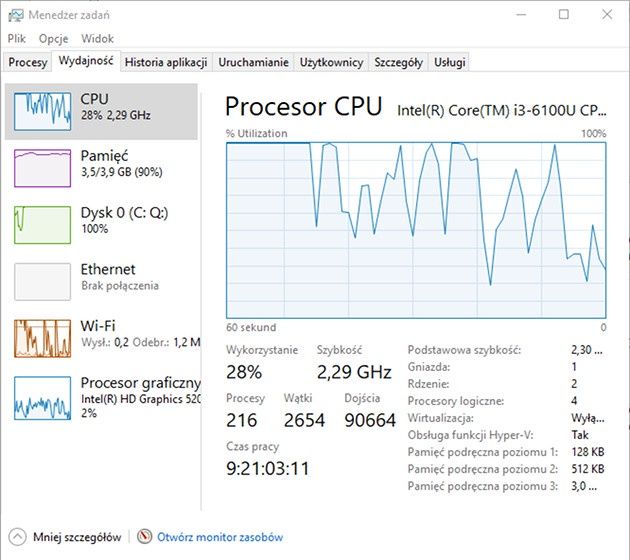Click the resource monitor gauge icon
The width and height of the screenshot is (630, 560).
tap(144, 537)
